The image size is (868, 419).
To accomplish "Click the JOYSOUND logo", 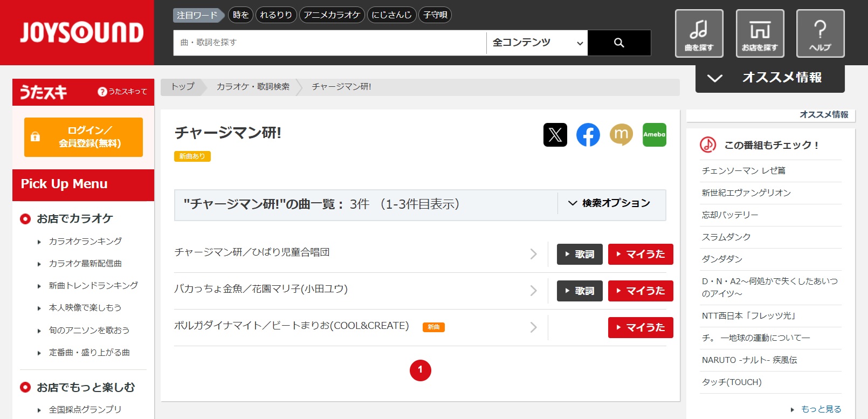I will click(81, 32).
